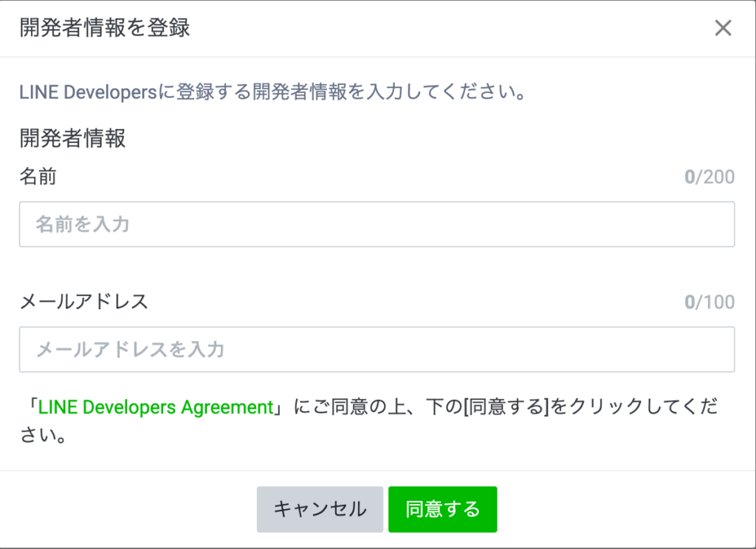Viewport: 756px width, 549px height.
Task: Click the 0/200 name character counter
Action: coord(709,177)
